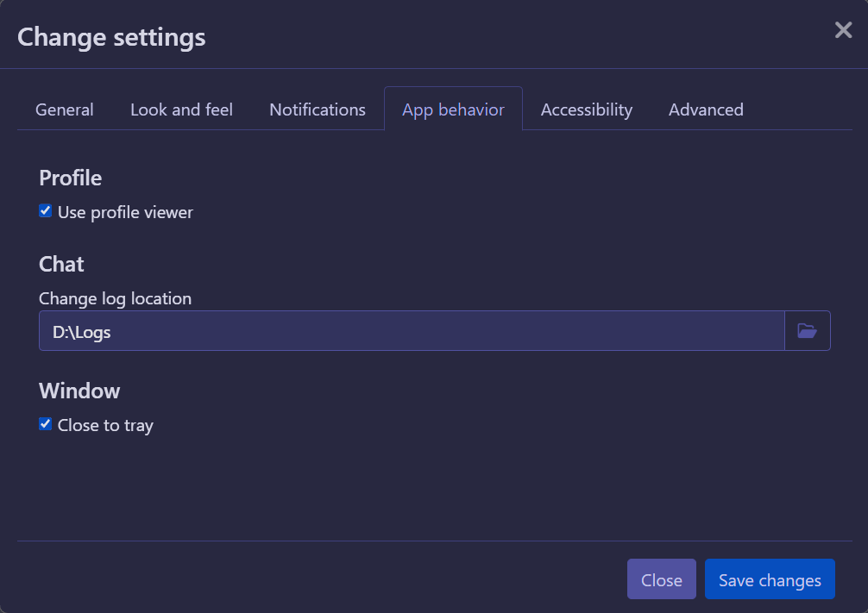The image size is (868, 613).
Task: Click the Change log location label
Action: tap(115, 298)
